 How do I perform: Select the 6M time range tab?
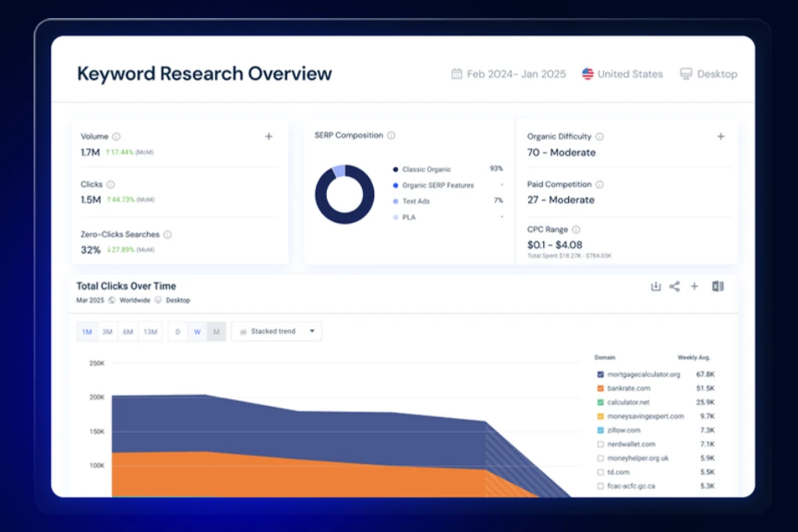pyautogui.click(x=128, y=332)
